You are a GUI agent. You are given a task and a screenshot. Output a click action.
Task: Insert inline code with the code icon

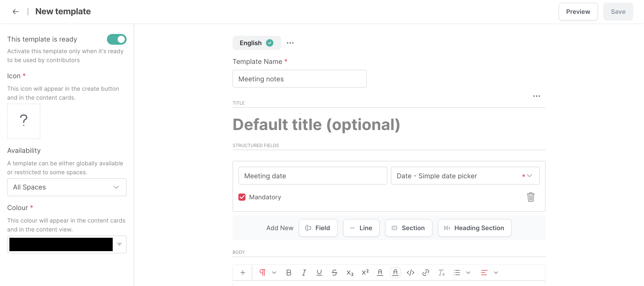[x=411, y=273]
